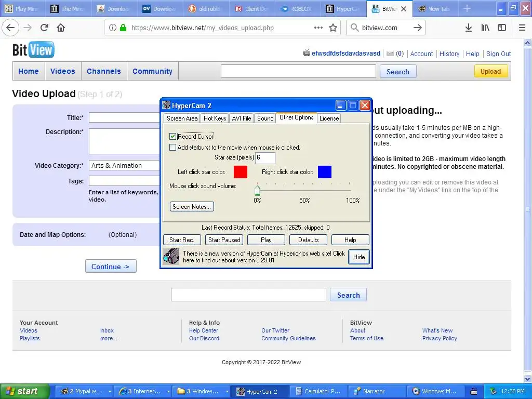Expand Internet Explorer taskbar group arrow
Image resolution: width=532 pixels, height=399 pixels.
pyautogui.click(x=168, y=392)
